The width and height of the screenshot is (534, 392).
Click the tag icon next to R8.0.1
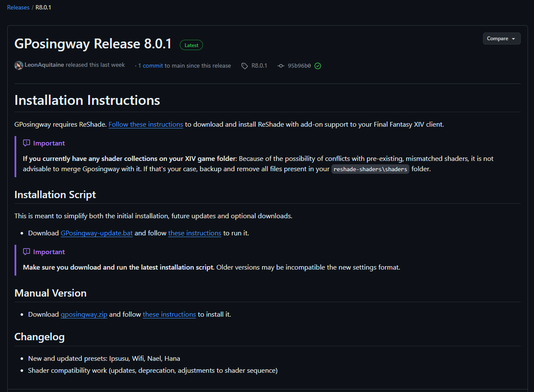tap(245, 66)
